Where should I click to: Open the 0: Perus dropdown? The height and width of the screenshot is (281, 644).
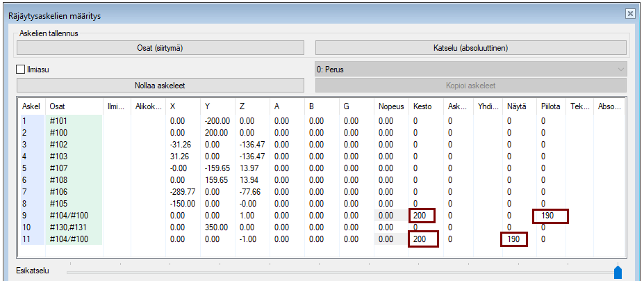click(x=471, y=70)
